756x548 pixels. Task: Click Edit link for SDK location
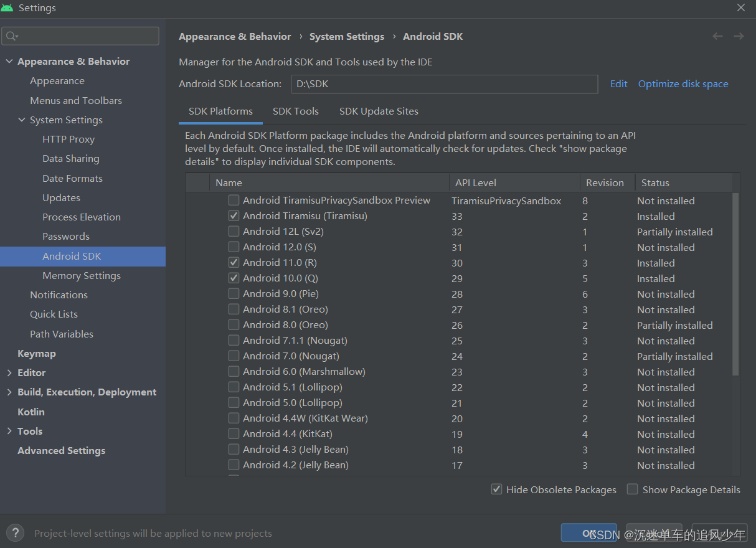coord(618,84)
